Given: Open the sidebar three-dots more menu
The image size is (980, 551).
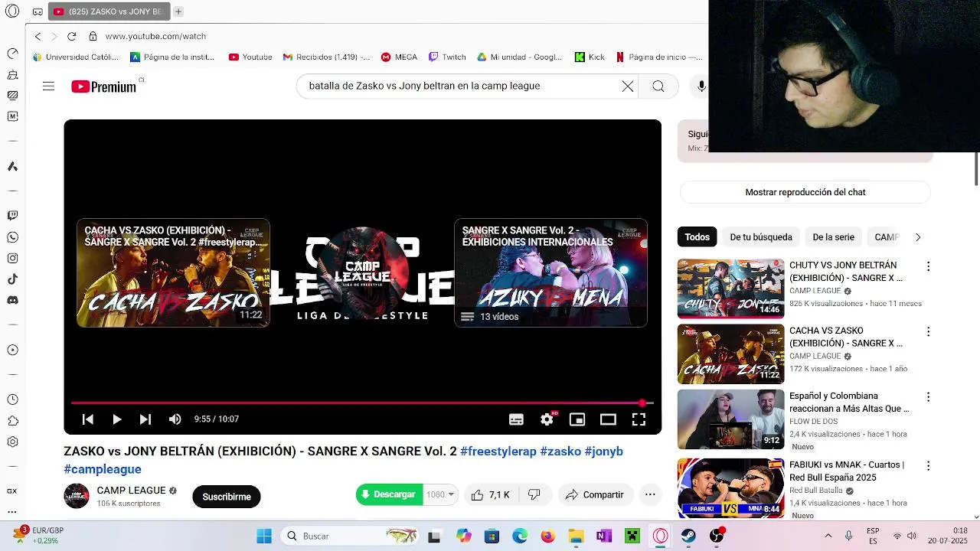Looking at the screenshot, I should 12,511.
